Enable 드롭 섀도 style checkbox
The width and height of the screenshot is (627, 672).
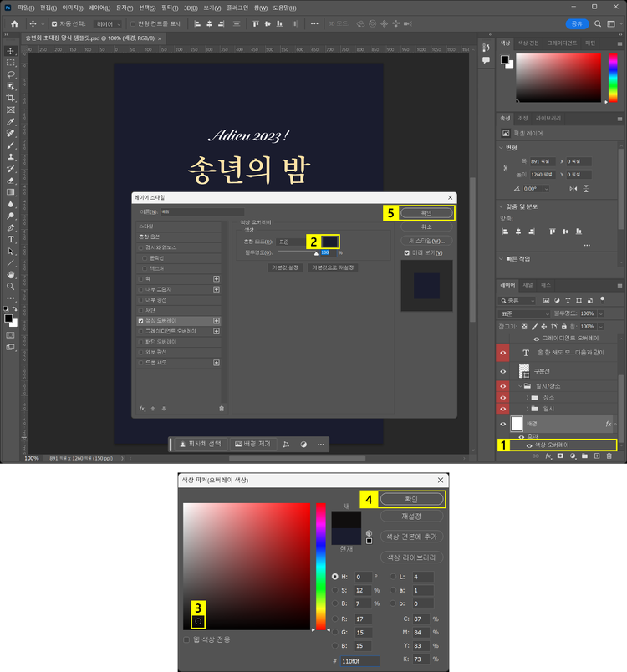140,363
